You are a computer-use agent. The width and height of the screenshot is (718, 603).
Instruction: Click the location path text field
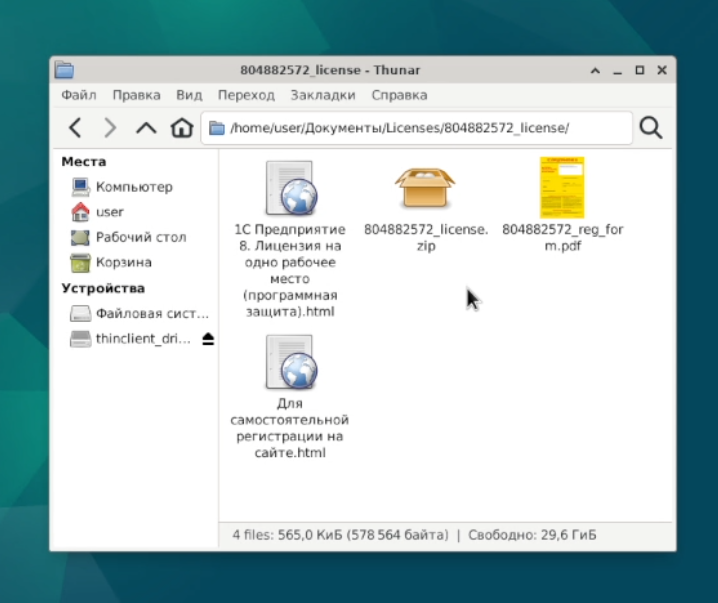pos(417,128)
